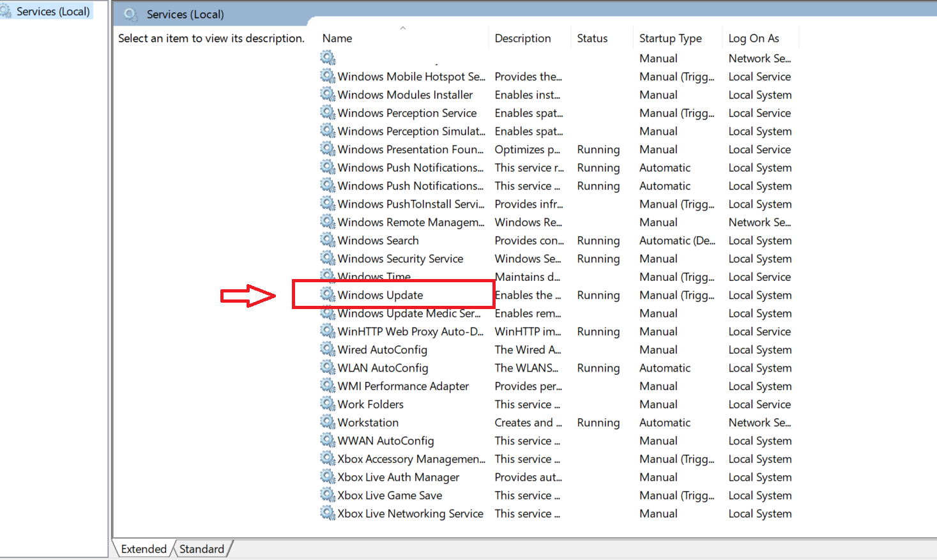
Task: Click the gear icon of Xbox Accessory Management
Action: pyautogui.click(x=328, y=458)
